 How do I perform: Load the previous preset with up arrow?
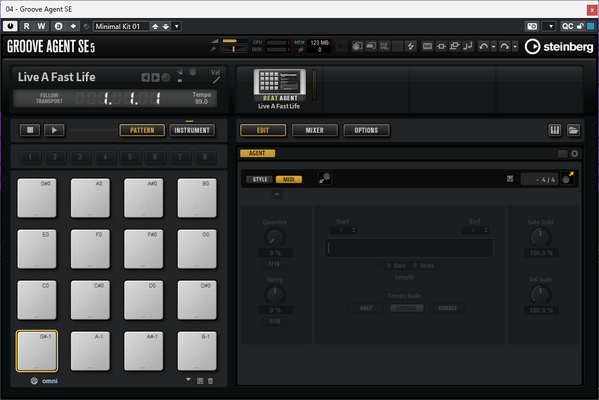pyautogui.click(x=155, y=26)
